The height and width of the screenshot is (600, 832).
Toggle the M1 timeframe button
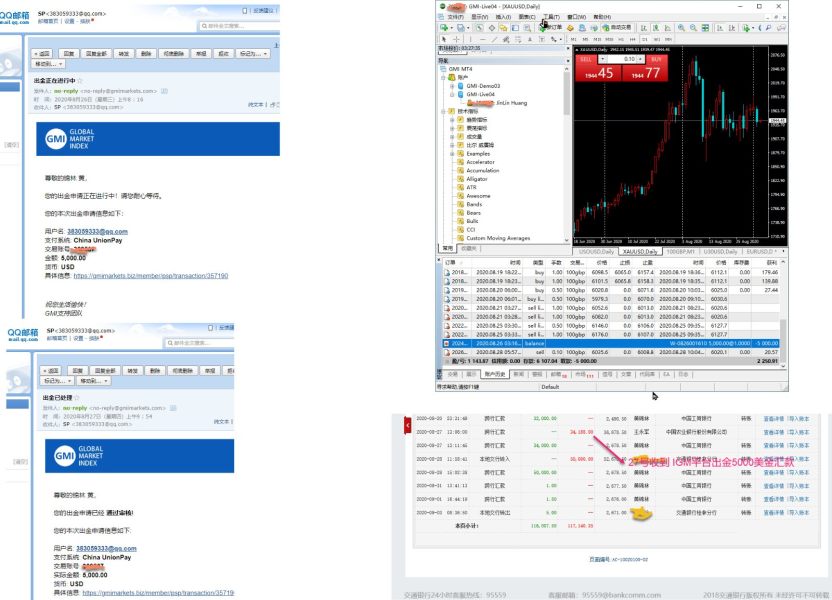[x=574, y=39]
